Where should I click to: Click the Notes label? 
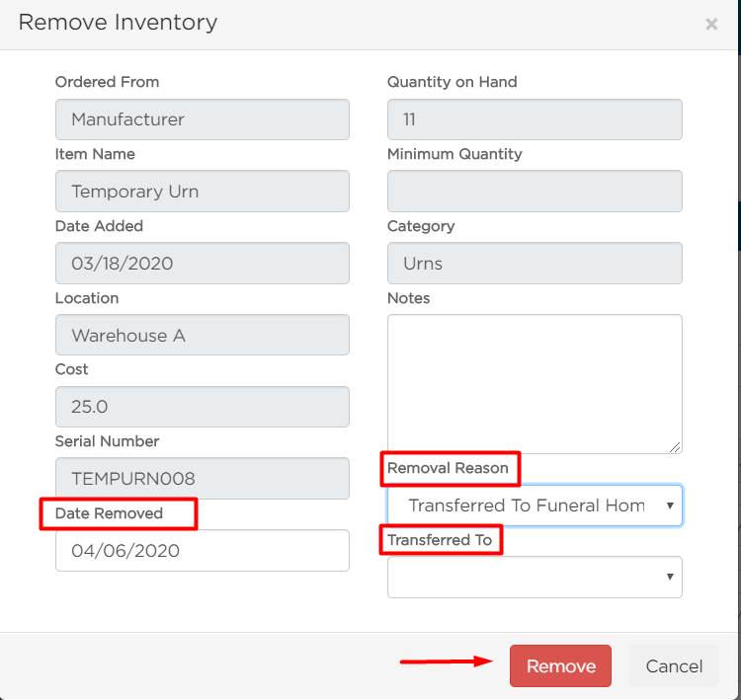tap(408, 298)
